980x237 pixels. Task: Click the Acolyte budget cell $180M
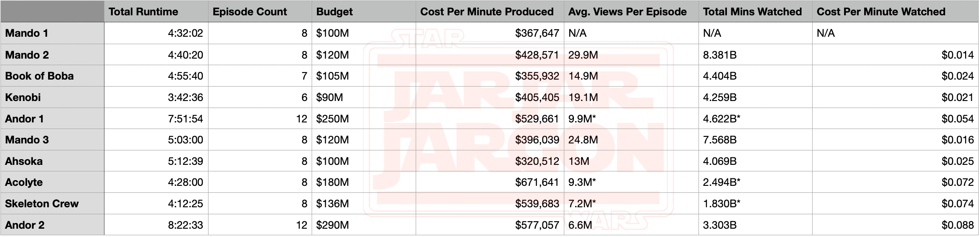click(333, 182)
